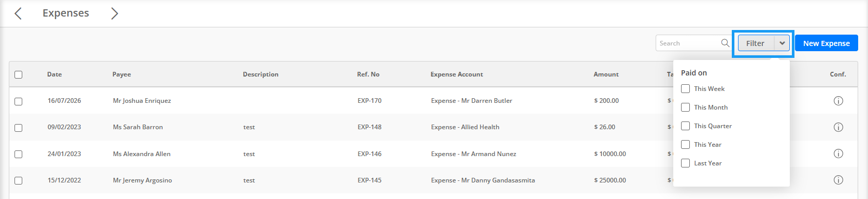Viewport: 868px width, 199px height.
Task: Sort by the Date column header
Action: (x=54, y=74)
